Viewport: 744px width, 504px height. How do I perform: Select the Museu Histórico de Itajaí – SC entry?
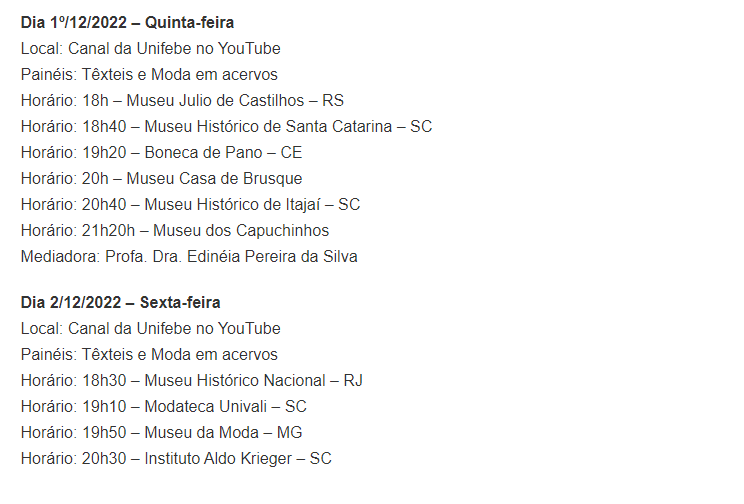(190, 205)
